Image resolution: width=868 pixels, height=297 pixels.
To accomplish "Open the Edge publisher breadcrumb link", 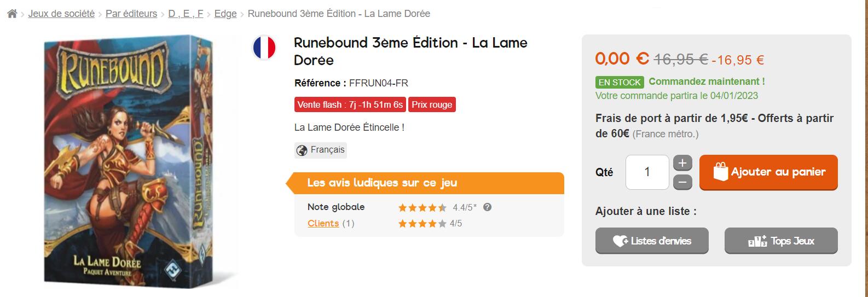I will 225,14.
